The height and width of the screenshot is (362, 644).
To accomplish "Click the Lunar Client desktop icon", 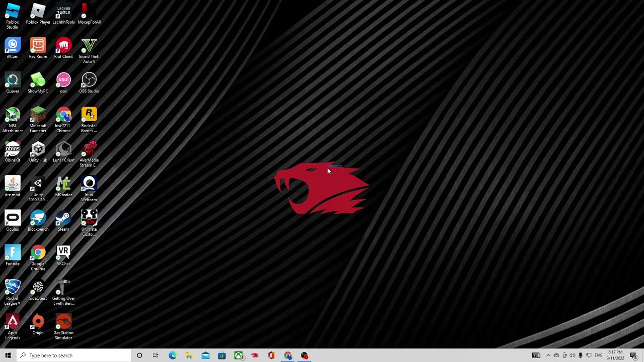I will [63, 152].
